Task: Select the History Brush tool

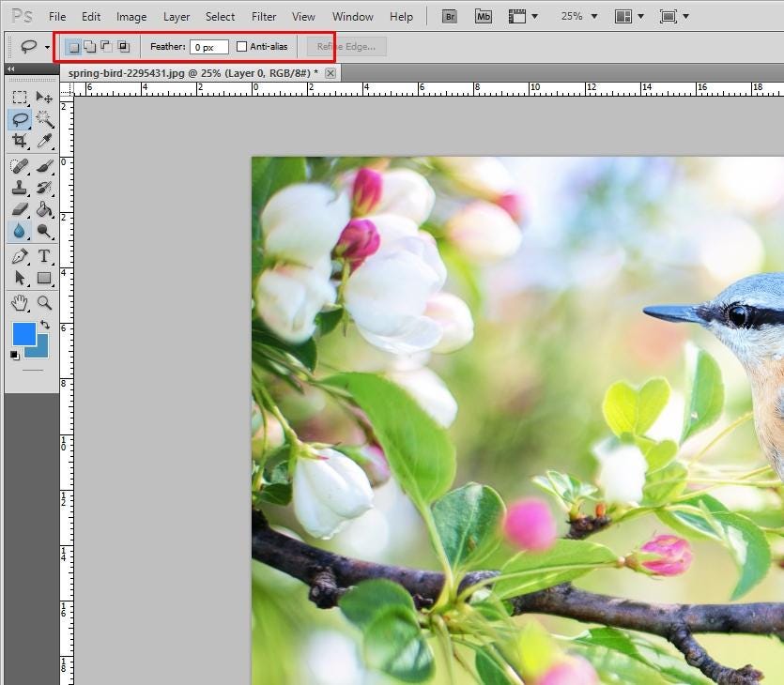Action: click(x=44, y=188)
